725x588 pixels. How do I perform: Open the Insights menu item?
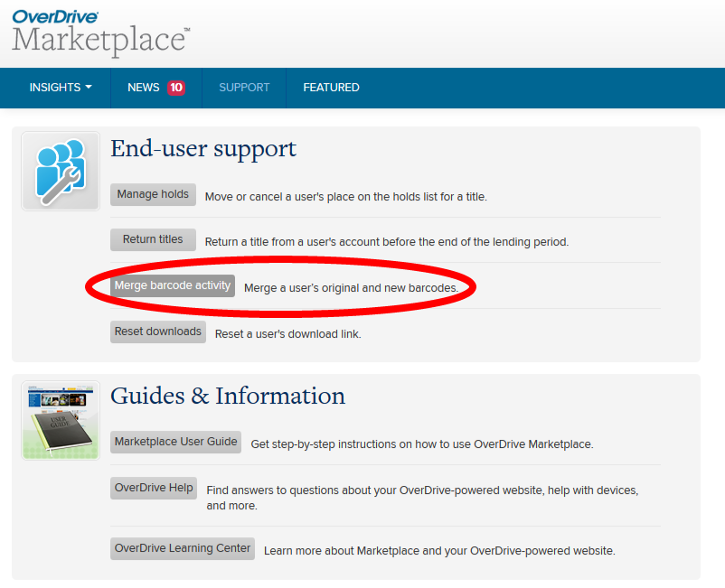(54, 88)
